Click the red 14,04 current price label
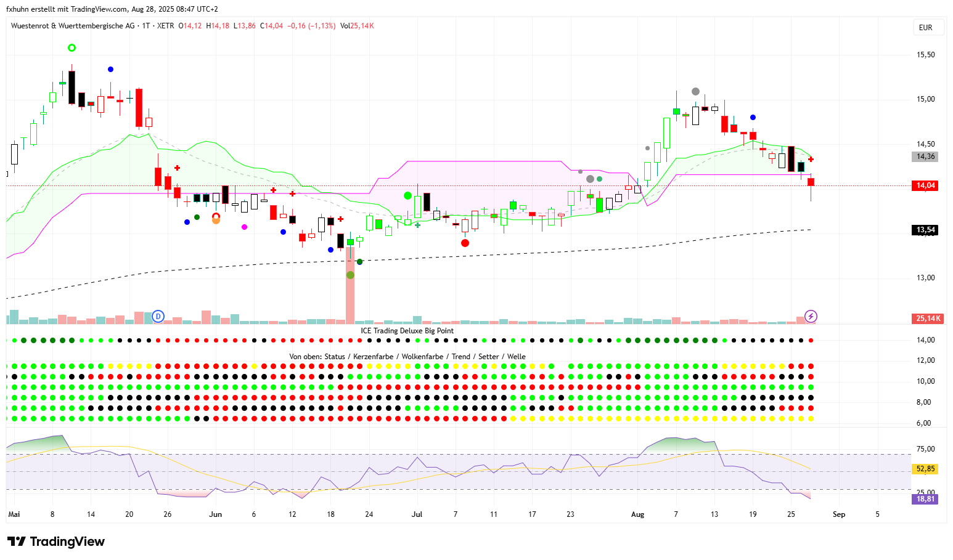The width and height of the screenshot is (953, 560). [925, 185]
